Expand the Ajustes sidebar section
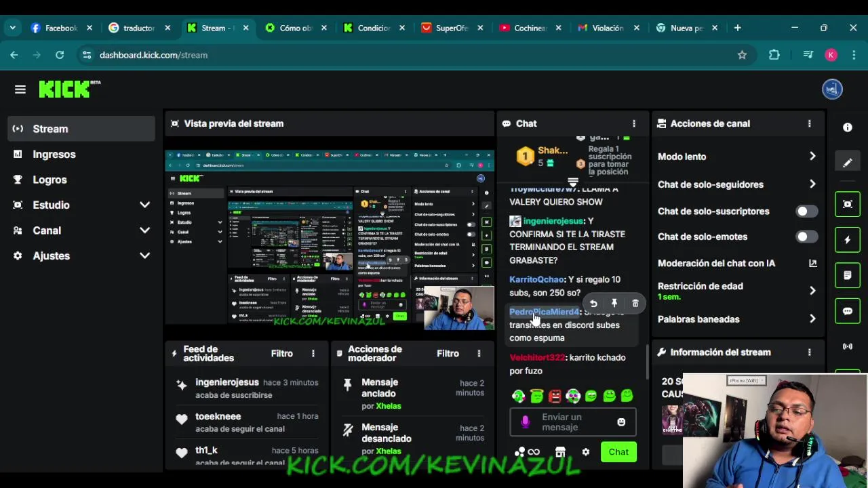The image size is (868, 488). point(144,256)
